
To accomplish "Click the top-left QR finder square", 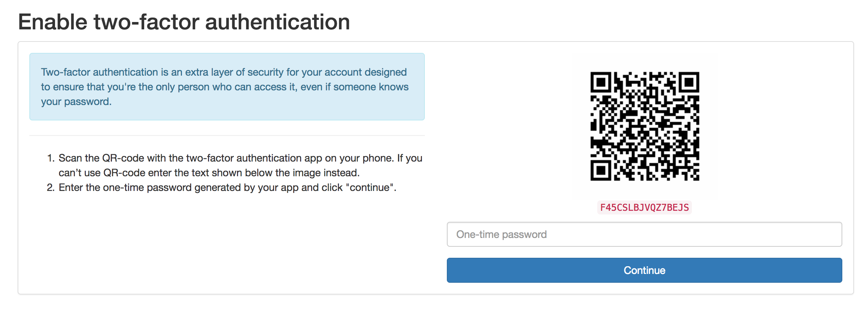I will coord(601,82).
